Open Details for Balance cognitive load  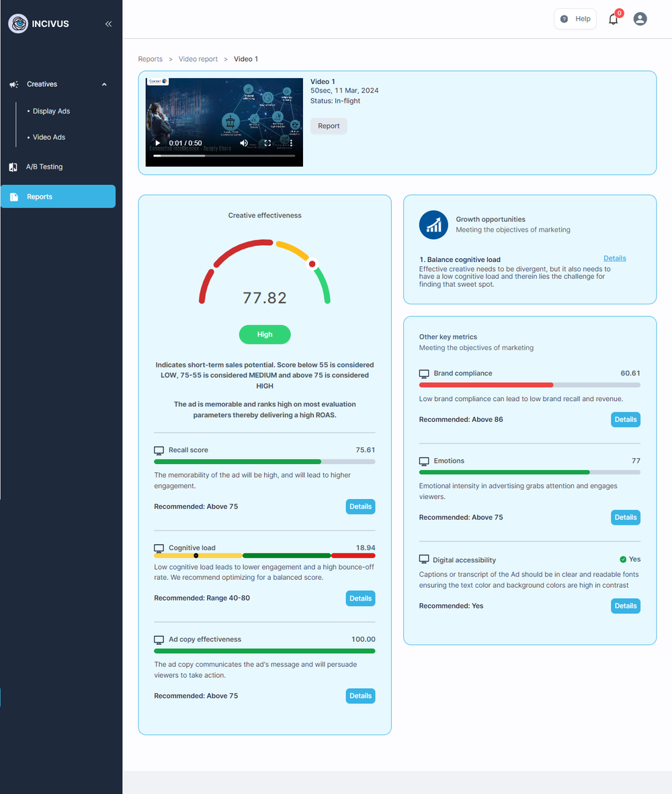click(614, 257)
